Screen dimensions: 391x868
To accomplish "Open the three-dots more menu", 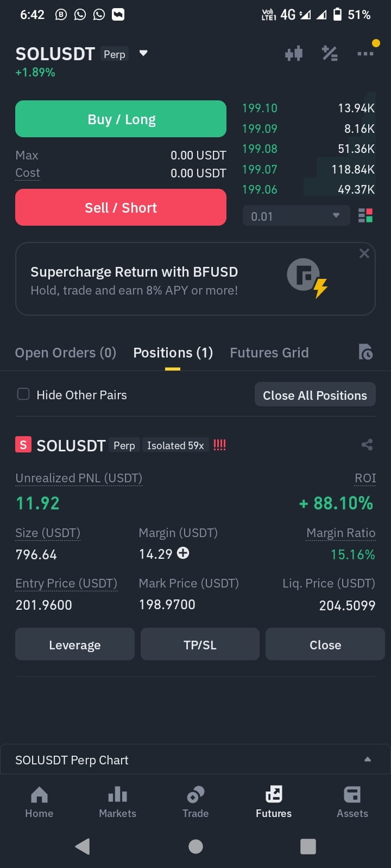I will (x=365, y=53).
